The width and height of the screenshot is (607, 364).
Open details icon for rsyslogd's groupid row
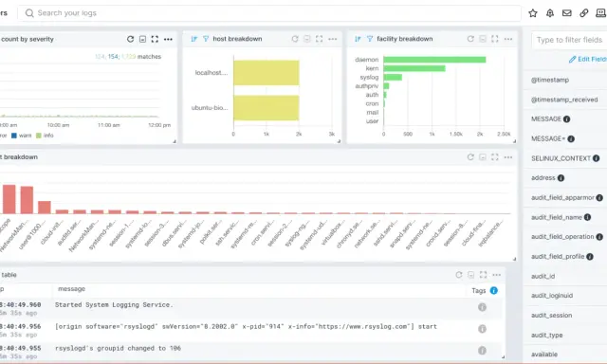coord(482,351)
